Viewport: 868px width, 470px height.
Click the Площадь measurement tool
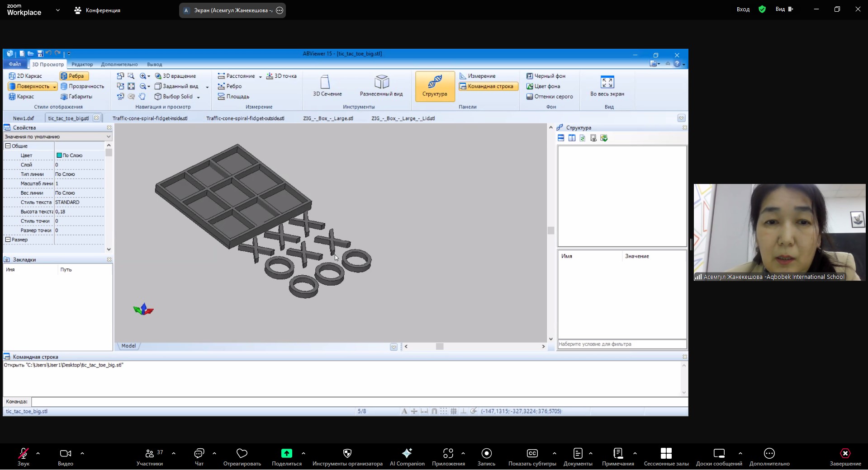point(233,96)
